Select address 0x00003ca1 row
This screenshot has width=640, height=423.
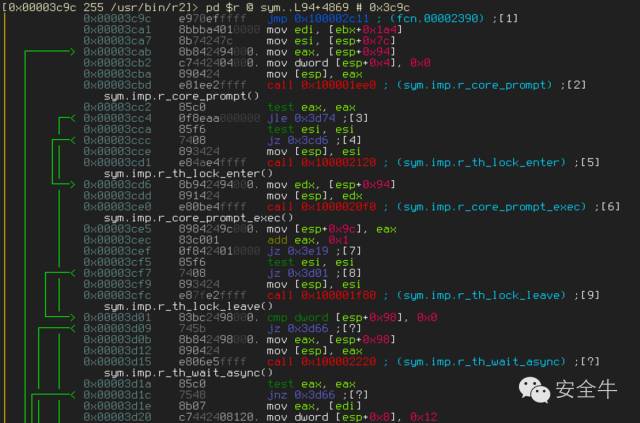(242, 29)
